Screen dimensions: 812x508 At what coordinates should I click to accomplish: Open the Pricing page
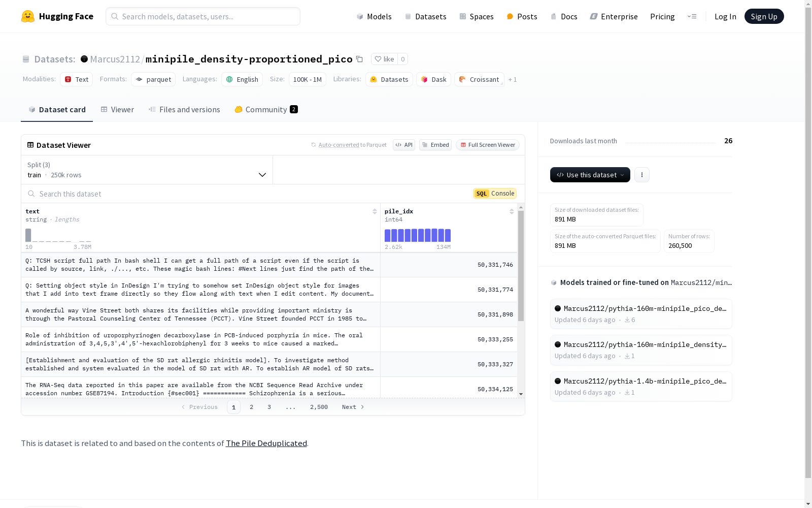click(x=662, y=16)
